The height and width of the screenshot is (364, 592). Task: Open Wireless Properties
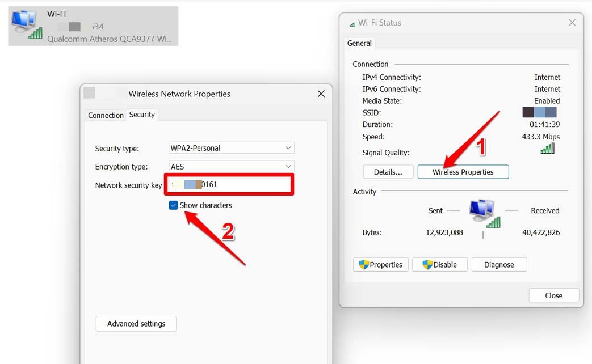(463, 172)
